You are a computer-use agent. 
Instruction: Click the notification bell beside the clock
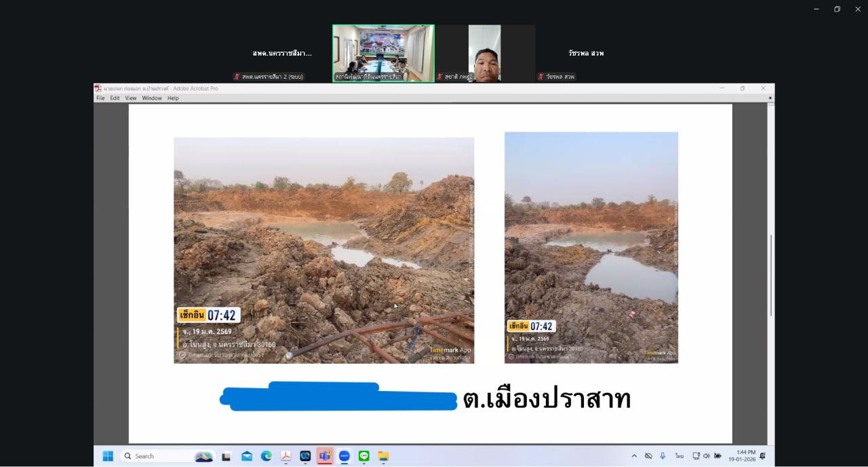coord(762,455)
